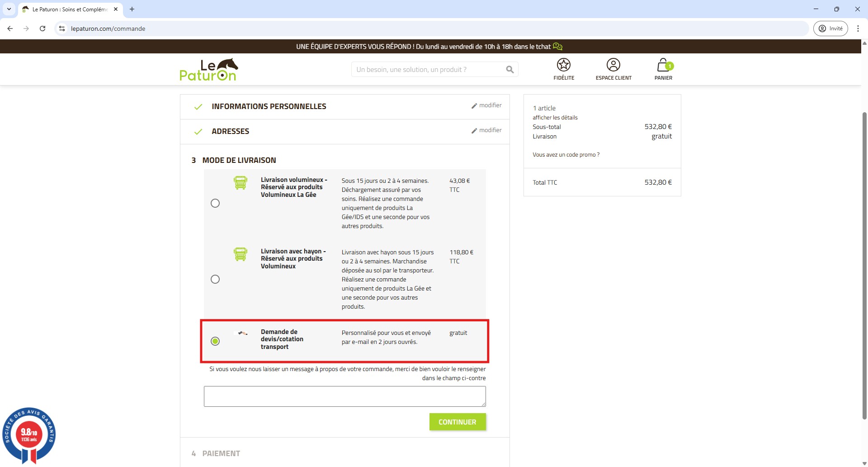This screenshot has height=467, width=868.
Task: Open Chrome three-dot menu
Action: click(858, 29)
